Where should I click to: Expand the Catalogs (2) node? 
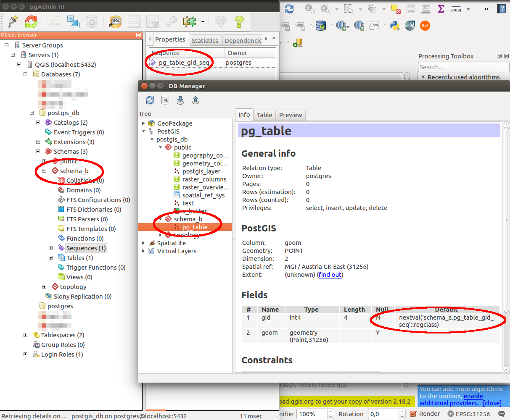[x=38, y=123]
